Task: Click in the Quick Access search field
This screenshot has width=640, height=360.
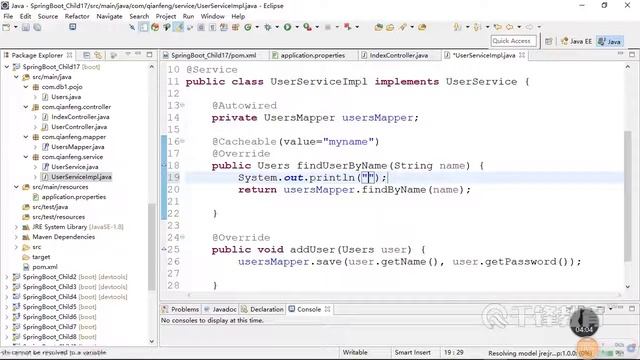Action: (x=513, y=41)
